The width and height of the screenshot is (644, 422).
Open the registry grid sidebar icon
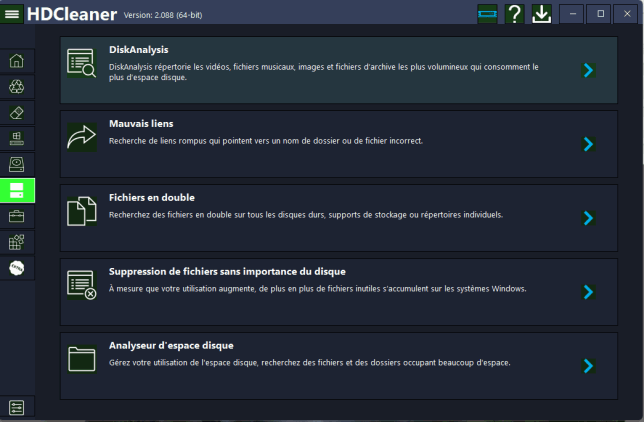[x=16, y=138]
